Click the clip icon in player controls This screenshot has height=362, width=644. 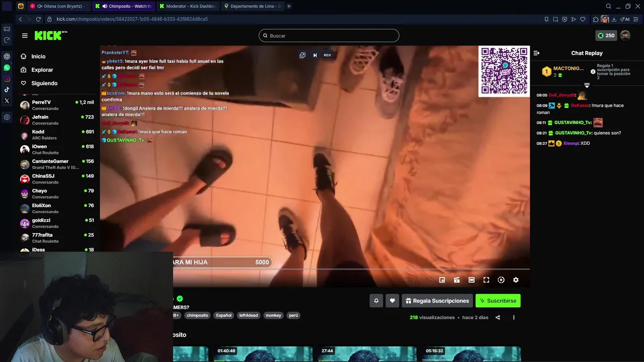pyautogui.click(x=457, y=280)
